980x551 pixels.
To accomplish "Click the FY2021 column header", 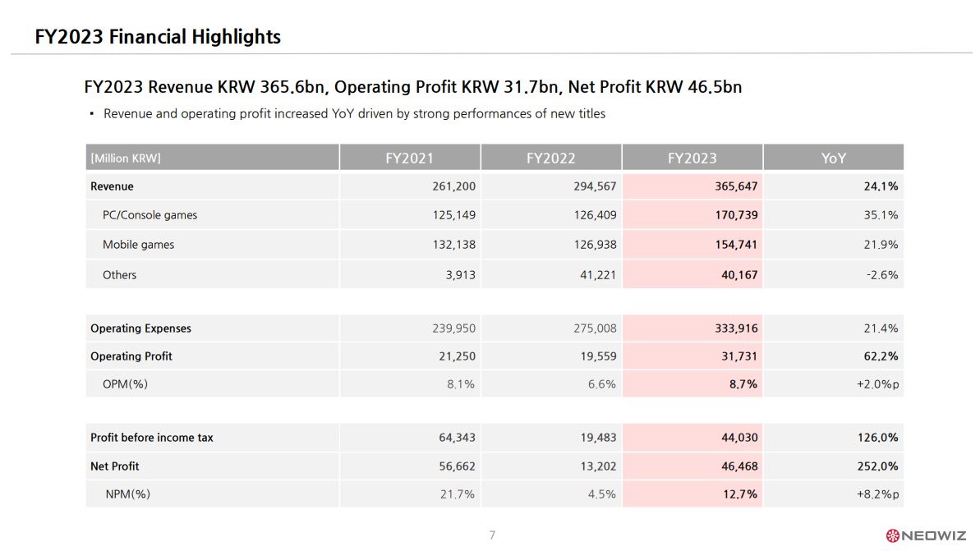I will tap(409, 158).
